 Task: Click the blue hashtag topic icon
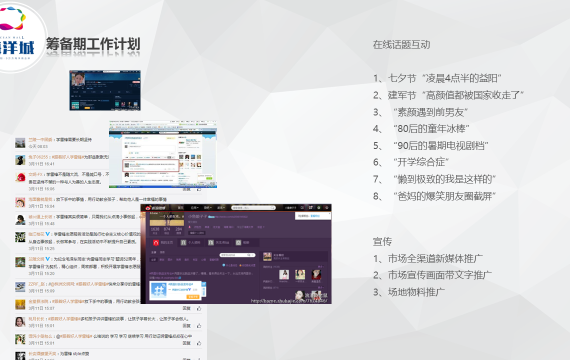159,290
